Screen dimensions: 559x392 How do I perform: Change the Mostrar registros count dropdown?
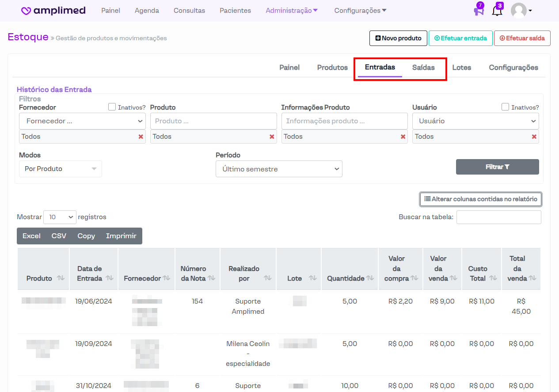(60, 217)
